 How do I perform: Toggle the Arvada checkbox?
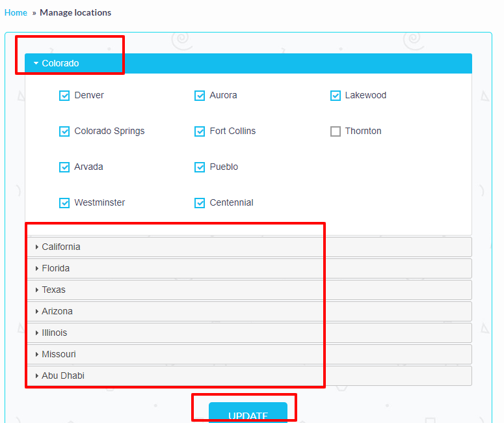[x=64, y=167]
